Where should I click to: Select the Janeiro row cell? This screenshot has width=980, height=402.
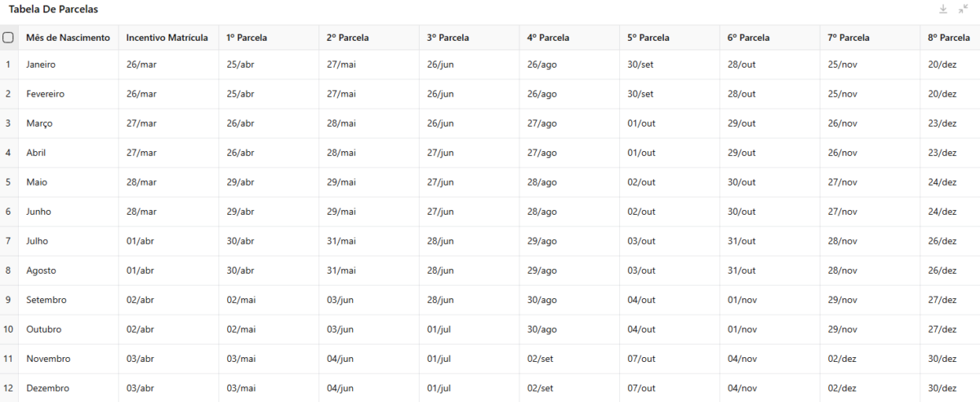68,65
